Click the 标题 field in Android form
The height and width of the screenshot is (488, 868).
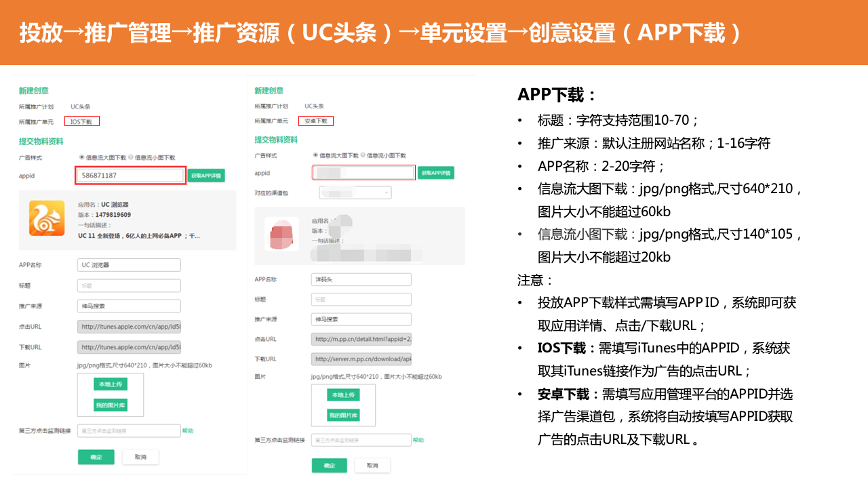tap(361, 299)
